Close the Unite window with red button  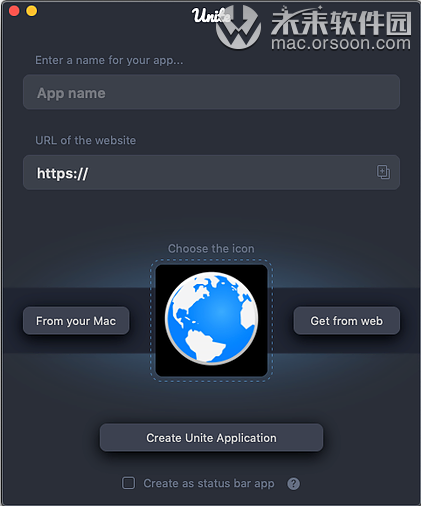click(x=14, y=11)
